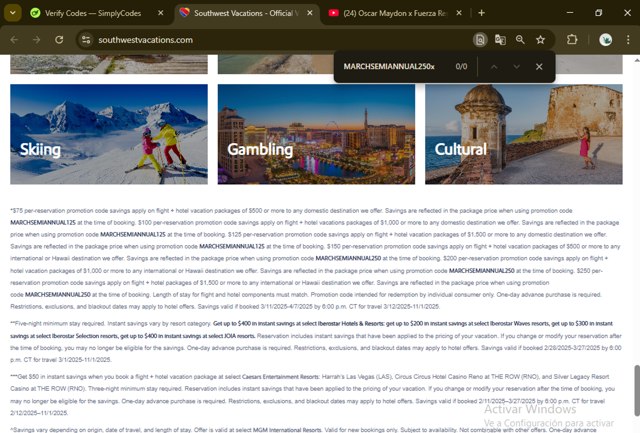The width and height of the screenshot is (640, 433).
Task: Open the Chrome three-dot menu
Action: click(628, 40)
